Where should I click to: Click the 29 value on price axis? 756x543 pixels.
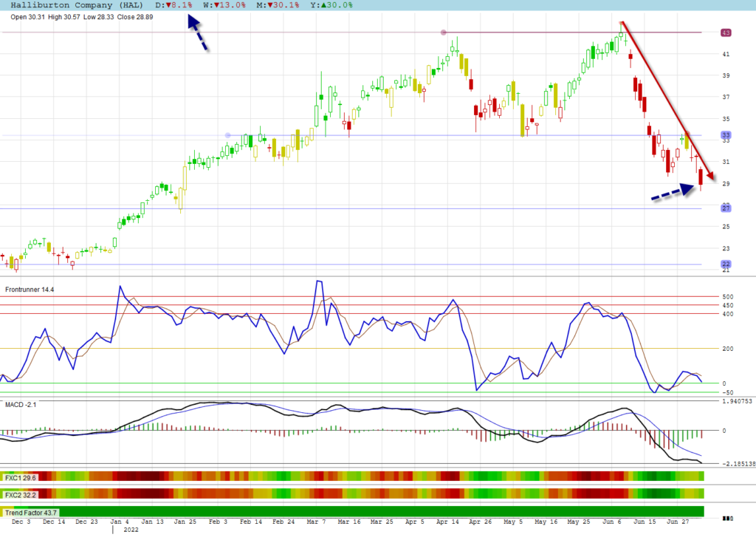(x=726, y=183)
